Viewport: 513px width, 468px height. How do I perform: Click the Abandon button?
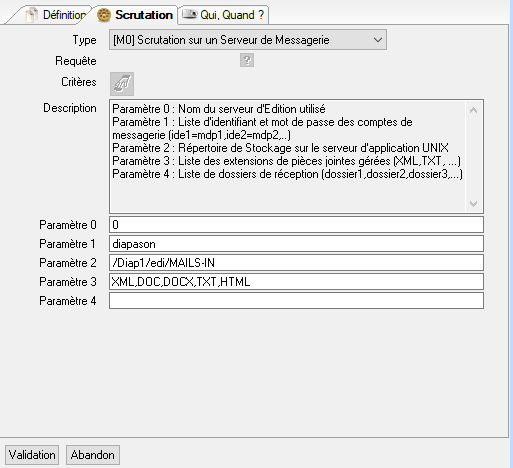93,455
